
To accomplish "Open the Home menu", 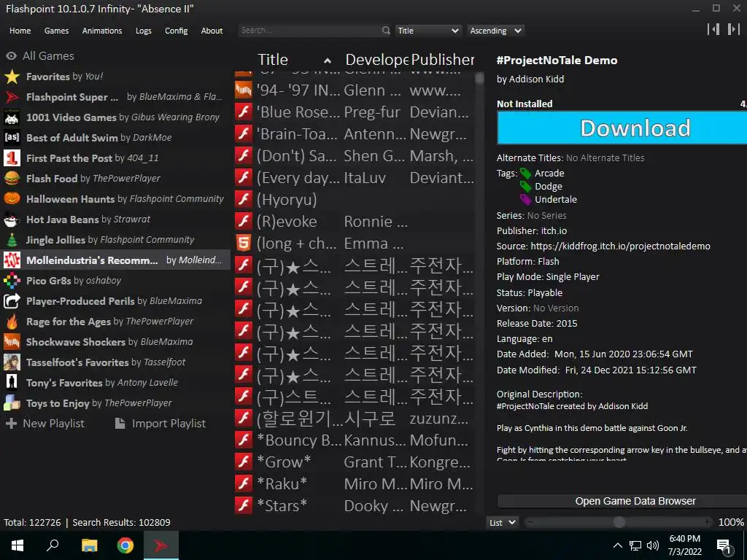I will tap(20, 31).
